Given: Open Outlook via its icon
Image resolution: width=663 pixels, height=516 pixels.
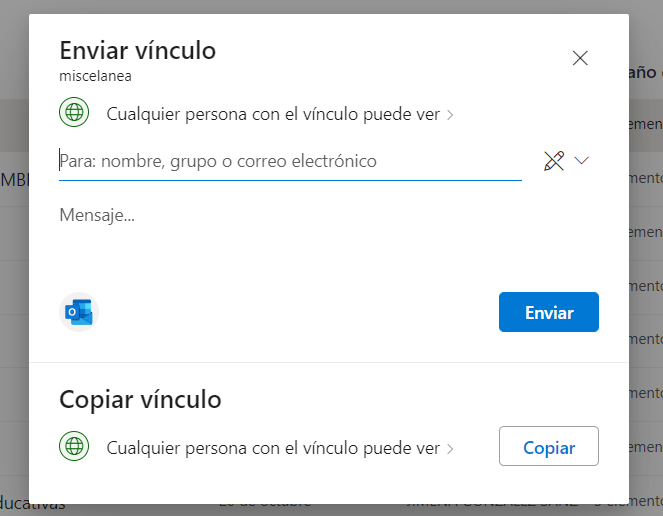Looking at the screenshot, I should point(79,312).
